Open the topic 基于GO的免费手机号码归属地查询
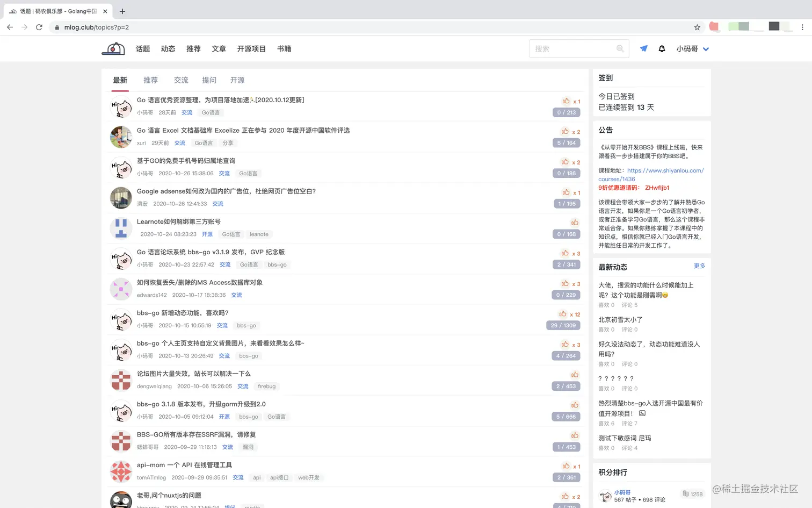 click(185, 160)
